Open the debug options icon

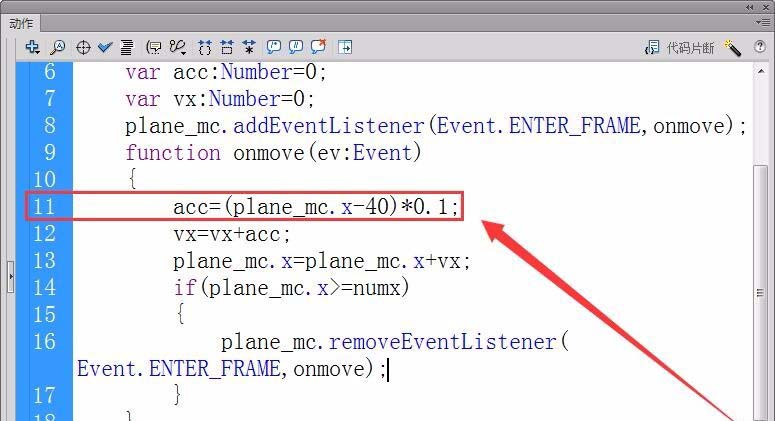(x=177, y=47)
